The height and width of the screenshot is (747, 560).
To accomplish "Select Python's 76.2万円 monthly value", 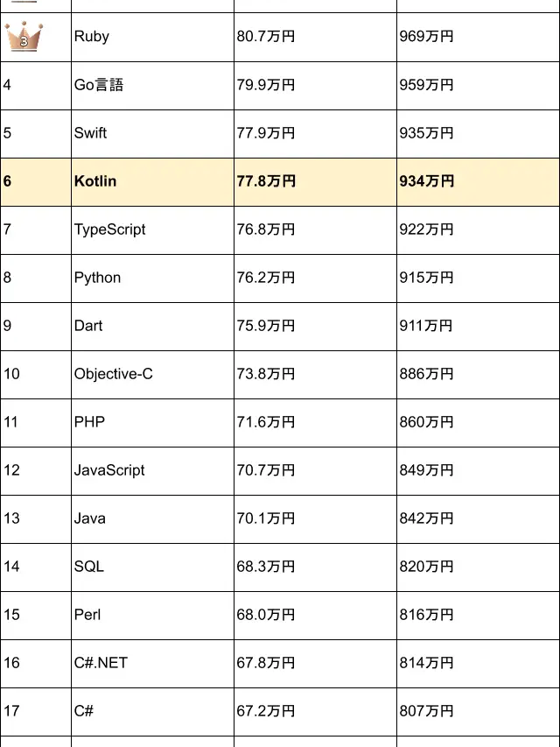I will tap(266, 278).
